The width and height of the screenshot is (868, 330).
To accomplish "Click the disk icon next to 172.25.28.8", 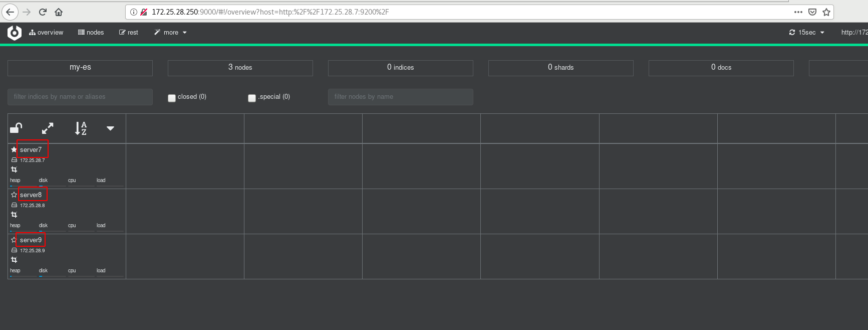I will [x=14, y=205].
